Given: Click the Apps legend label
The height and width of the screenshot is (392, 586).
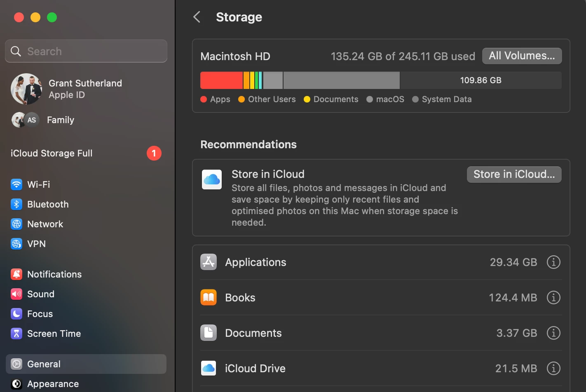Looking at the screenshot, I should [220, 99].
